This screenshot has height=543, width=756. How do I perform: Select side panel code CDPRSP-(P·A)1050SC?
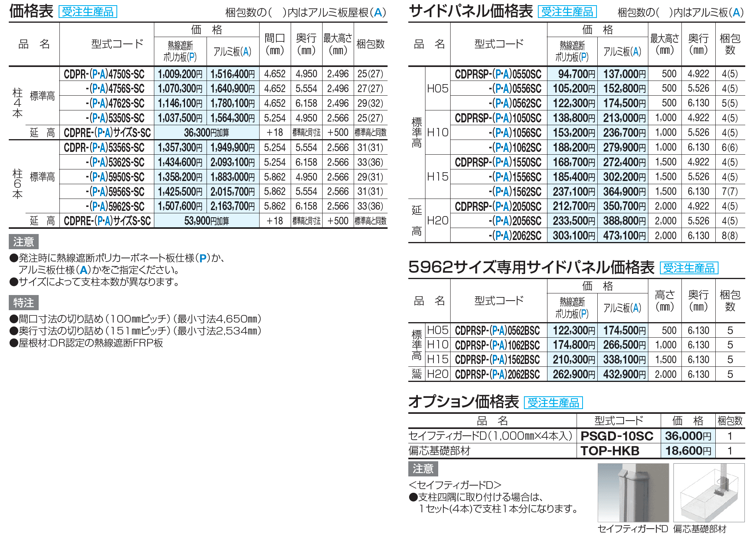click(498, 118)
